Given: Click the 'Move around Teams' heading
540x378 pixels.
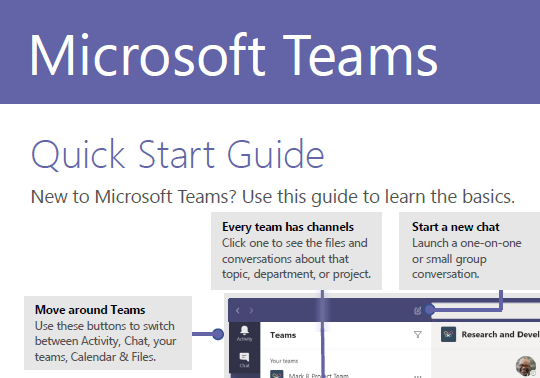Looking at the screenshot, I should point(90,309).
